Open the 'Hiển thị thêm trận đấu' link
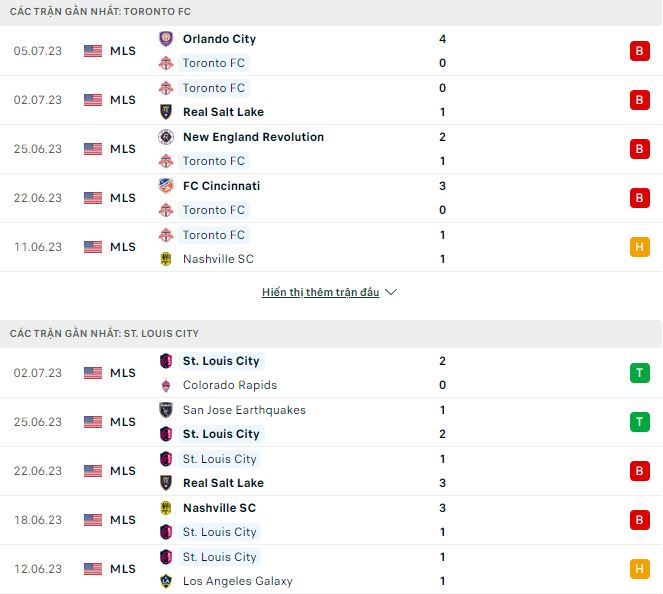The image size is (663, 594). click(320, 292)
